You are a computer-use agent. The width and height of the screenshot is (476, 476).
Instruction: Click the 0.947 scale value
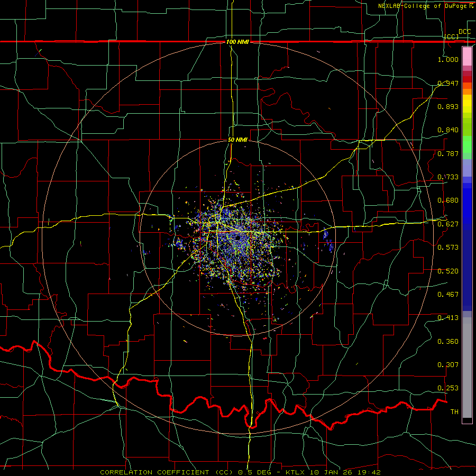[x=448, y=83]
